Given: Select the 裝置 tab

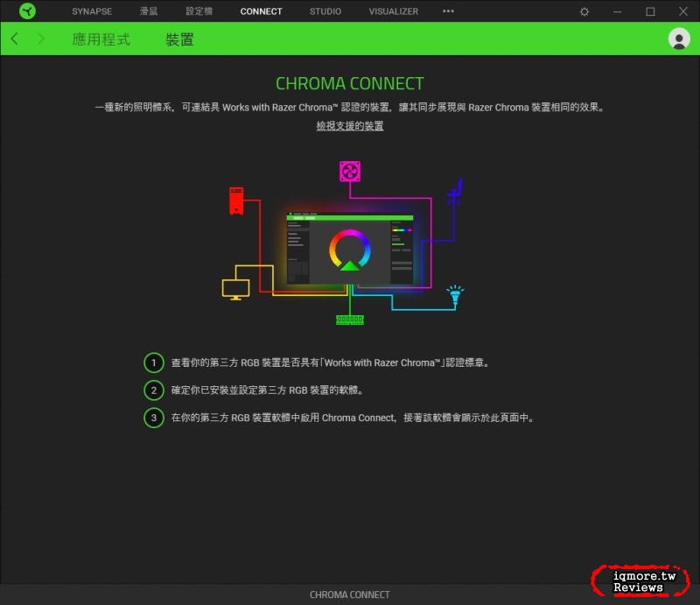Looking at the screenshot, I should [180, 39].
